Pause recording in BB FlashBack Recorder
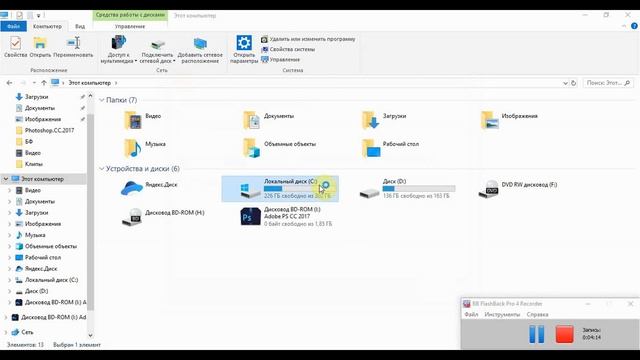Viewport: 640px width, 360px height. tap(537, 334)
